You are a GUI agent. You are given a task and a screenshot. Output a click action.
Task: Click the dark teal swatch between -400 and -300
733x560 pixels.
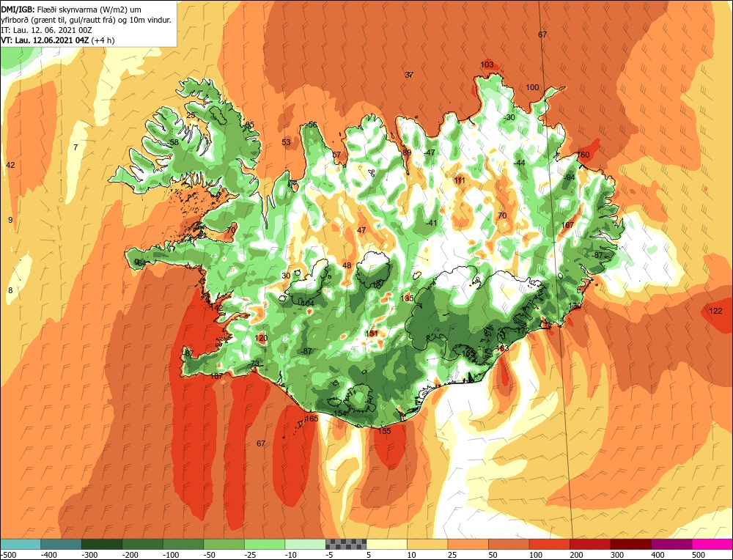(62, 544)
